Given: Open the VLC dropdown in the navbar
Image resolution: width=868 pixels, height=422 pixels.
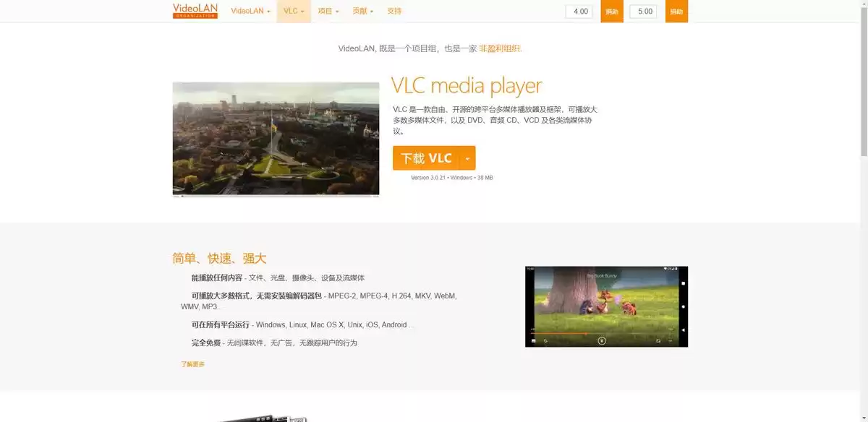Looking at the screenshot, I should coord(292,11).
